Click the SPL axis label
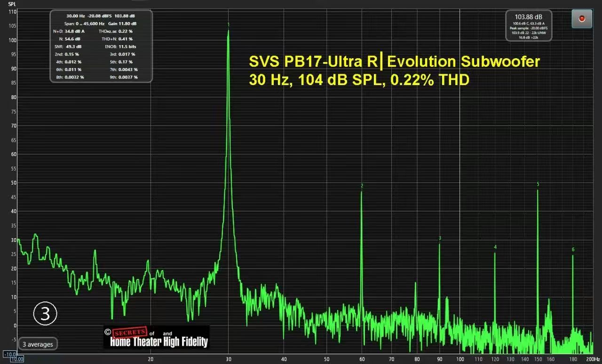This screenshot has width=602, height=364. 12,4
